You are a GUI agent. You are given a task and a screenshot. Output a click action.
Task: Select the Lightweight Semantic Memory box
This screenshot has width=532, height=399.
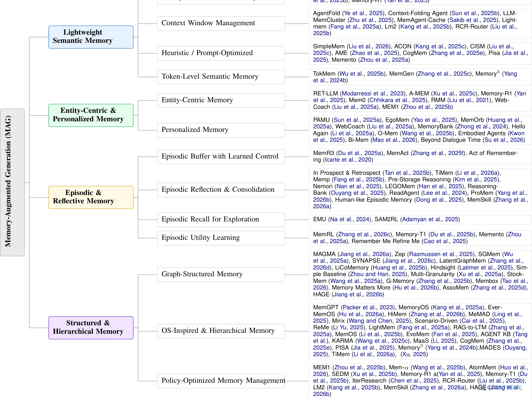91,37
